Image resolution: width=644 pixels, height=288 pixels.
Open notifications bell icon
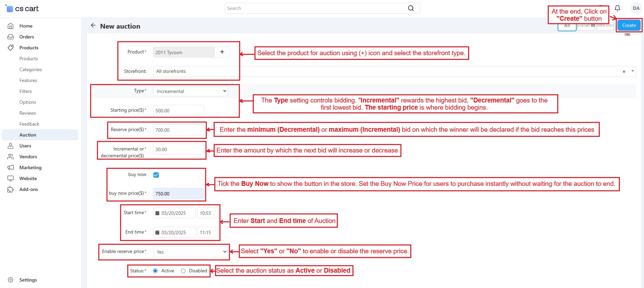[x=617, y=8]
